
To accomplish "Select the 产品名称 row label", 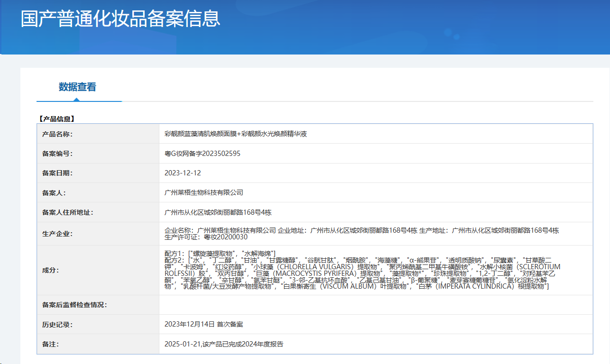I will pyautogui.click(x=57, y=134).
